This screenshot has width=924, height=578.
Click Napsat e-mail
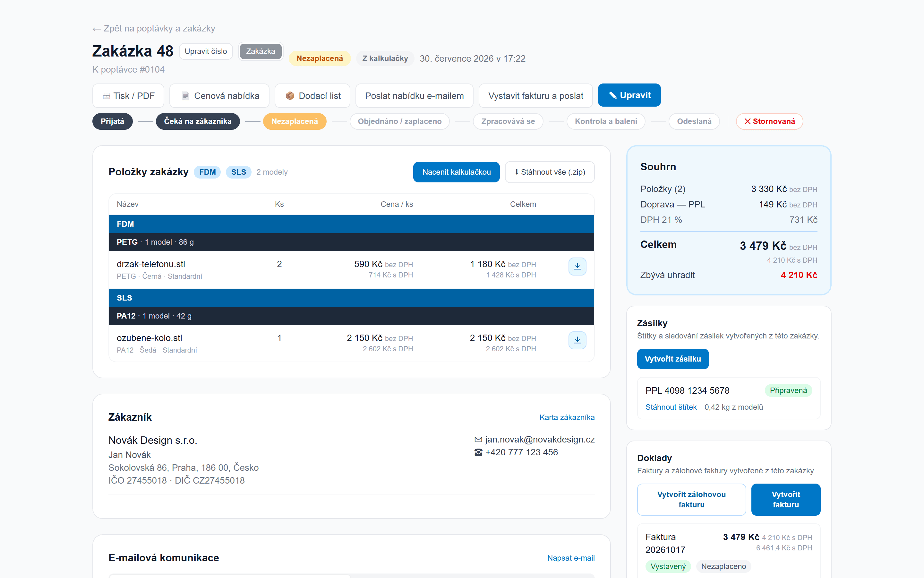pyautogui.click(x=571, y=558)
